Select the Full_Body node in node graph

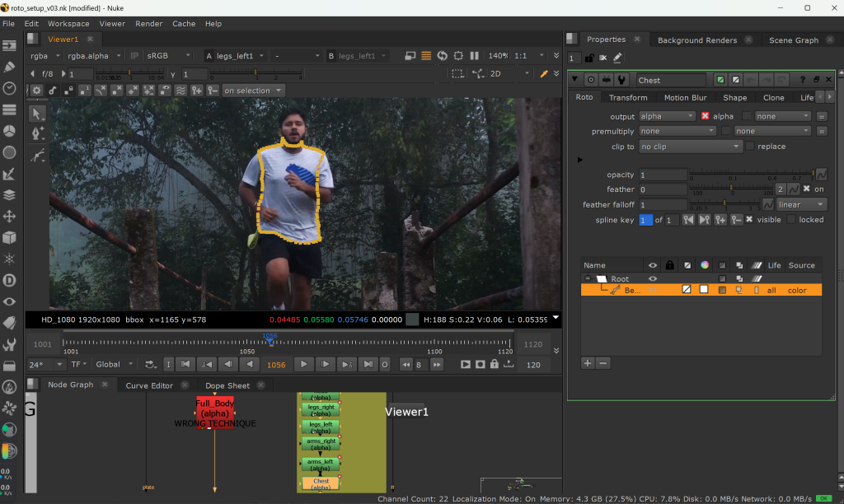click(x=214, y=408)
